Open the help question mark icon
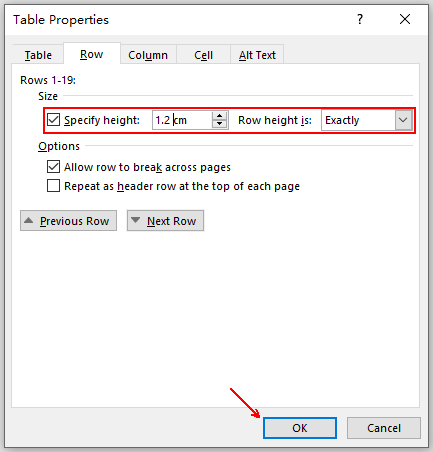 click(360, 19)
